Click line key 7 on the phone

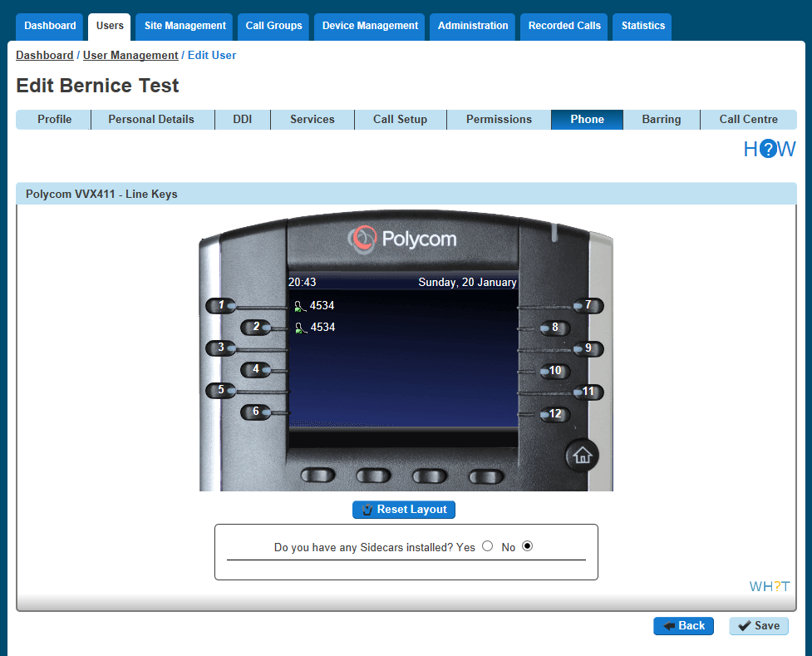[588, 306]
